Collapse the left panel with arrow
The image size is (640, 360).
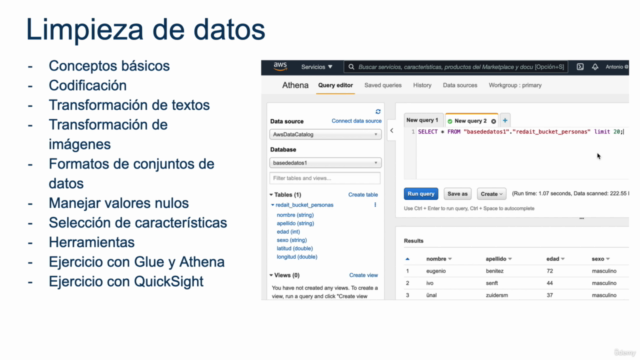392,131
